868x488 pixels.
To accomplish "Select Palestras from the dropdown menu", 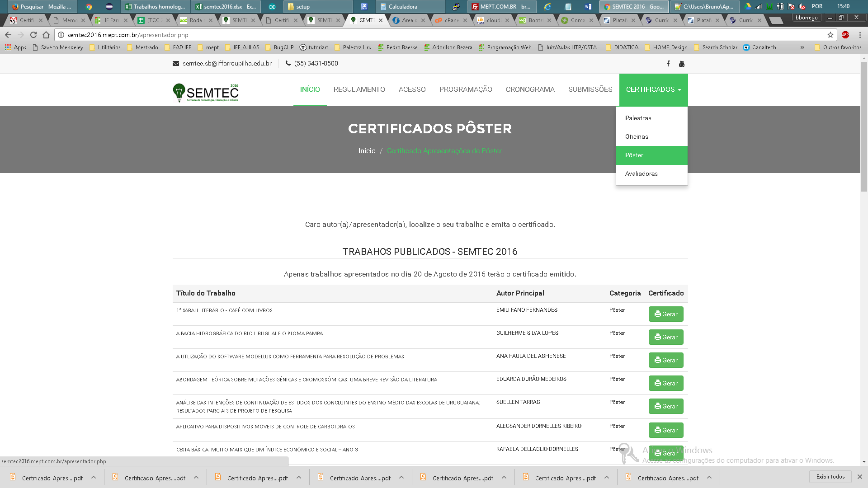I will [x=638, y=118].
